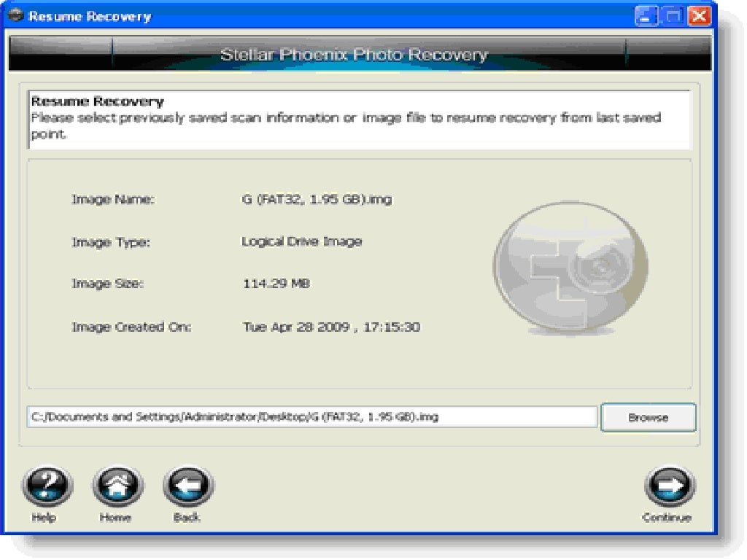
Task: Click the 'Resume Recovery' title bar text
Action: [90, 17]
